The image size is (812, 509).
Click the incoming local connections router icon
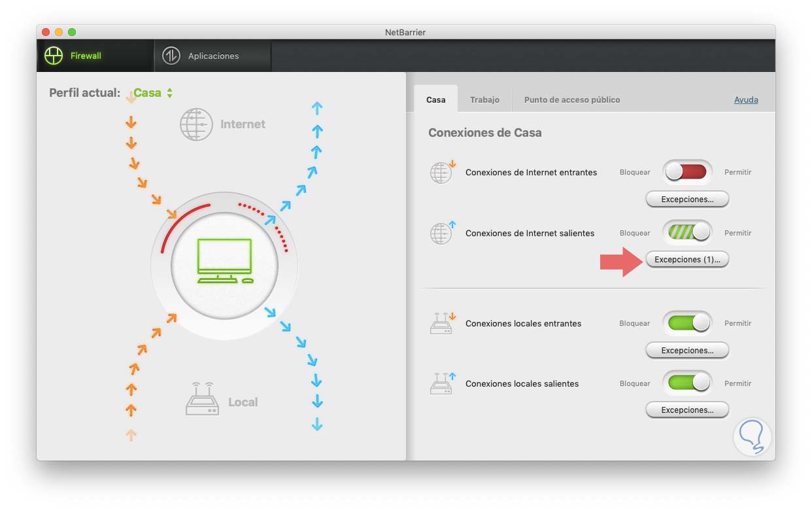coord(443,323)
